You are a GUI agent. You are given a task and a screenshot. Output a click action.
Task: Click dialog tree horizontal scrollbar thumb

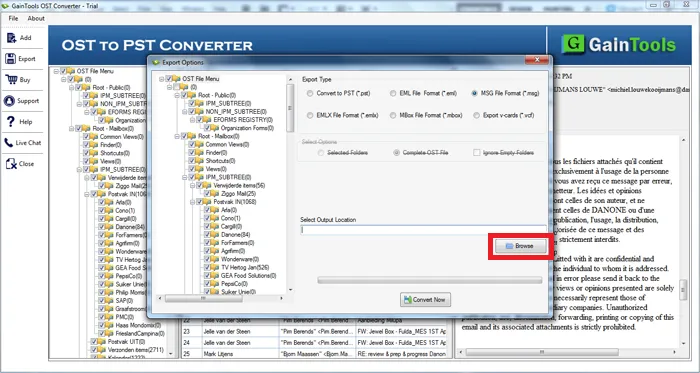(x=203, y=298)
